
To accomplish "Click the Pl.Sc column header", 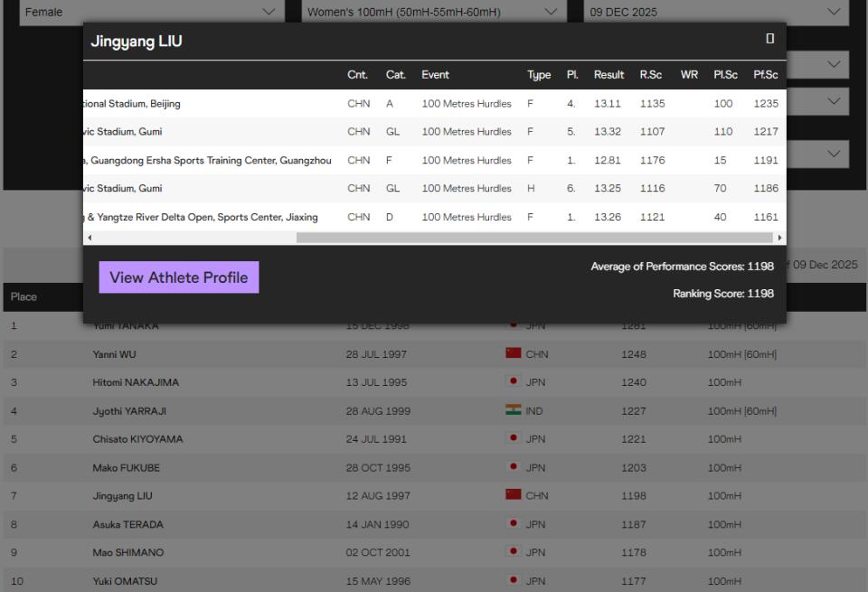I will [x=725, y=75].
